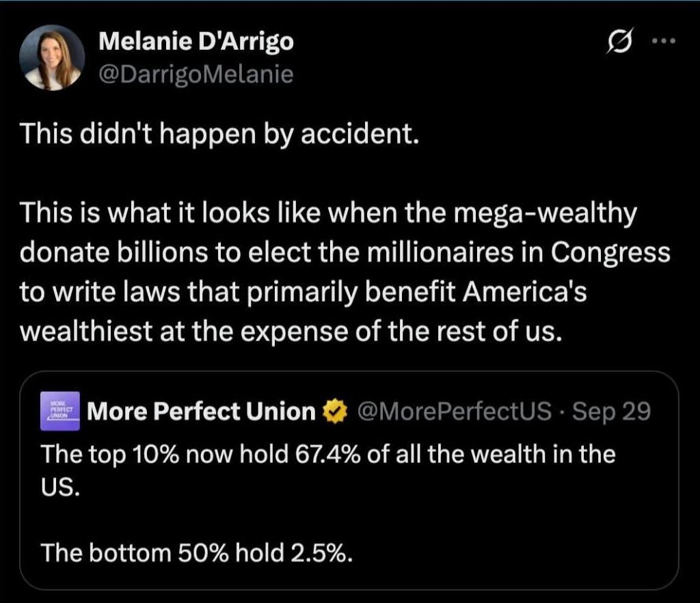Open the @DarrigoMelanie handle link

tap(196, 74)
